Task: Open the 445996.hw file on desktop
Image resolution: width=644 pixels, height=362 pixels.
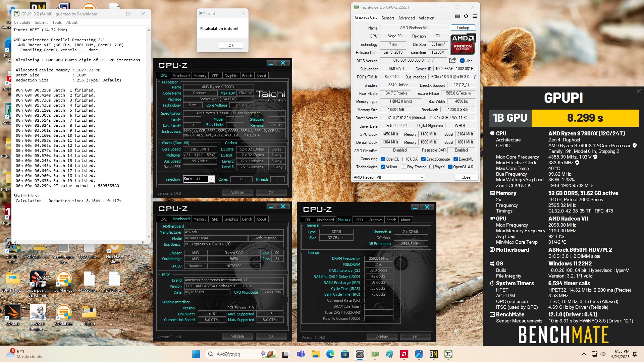Action: (89, 282)
